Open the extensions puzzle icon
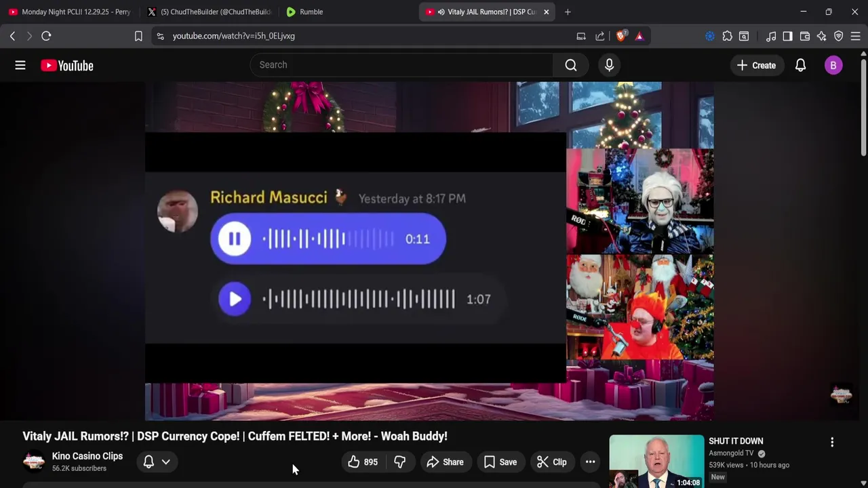Viewport: 868px width, 488px height. (x=727, y=36)
